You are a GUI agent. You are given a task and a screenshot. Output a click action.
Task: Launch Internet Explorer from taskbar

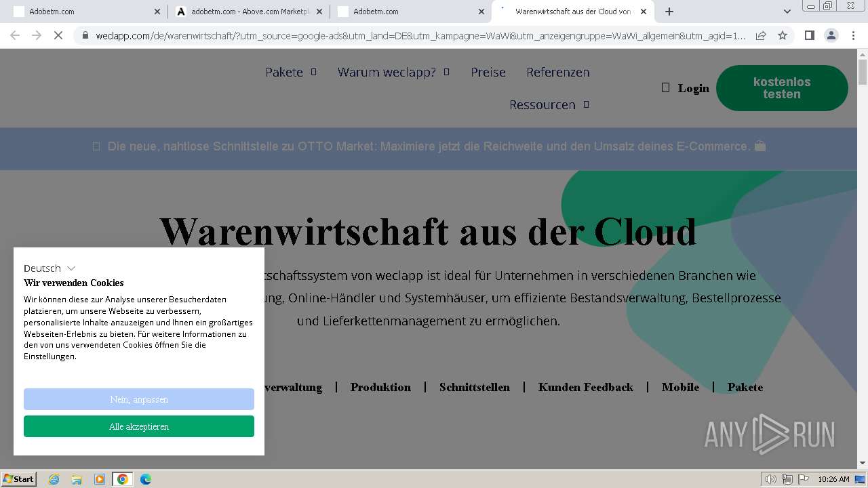coord(54,479)
